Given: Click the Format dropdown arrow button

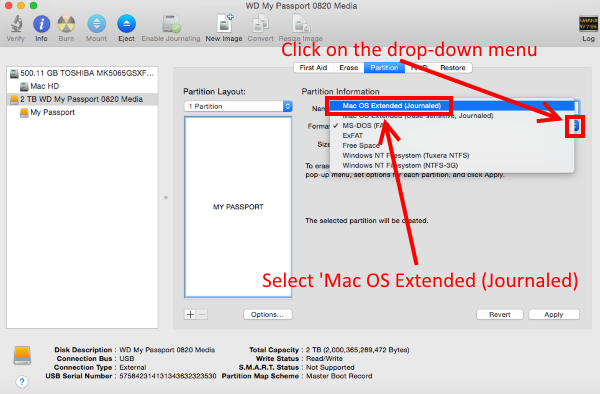Looking at the screenshot, I should click(576, 126).
